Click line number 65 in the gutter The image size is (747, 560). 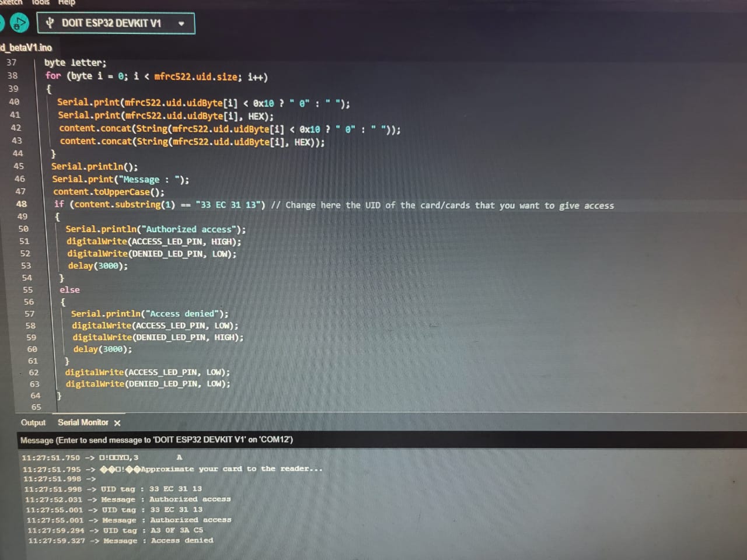tap(36, 407)
